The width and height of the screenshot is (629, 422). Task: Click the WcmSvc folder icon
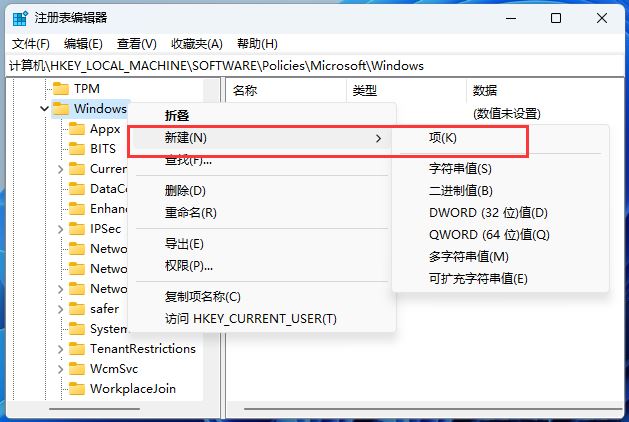(x=76, y=369)
